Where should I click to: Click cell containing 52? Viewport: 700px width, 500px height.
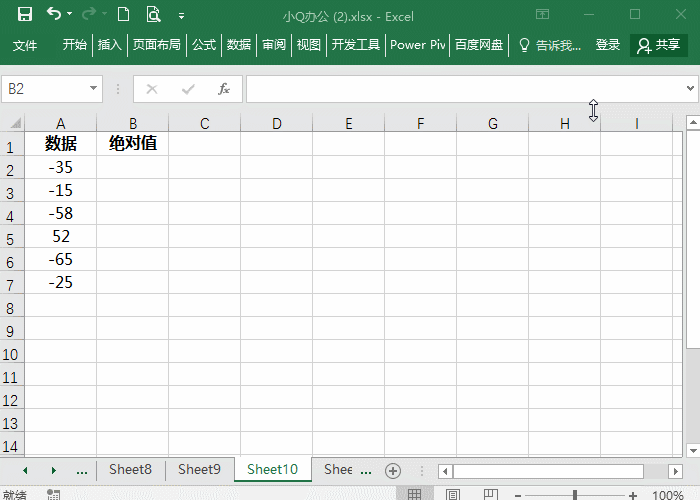[x=61, y=236]
